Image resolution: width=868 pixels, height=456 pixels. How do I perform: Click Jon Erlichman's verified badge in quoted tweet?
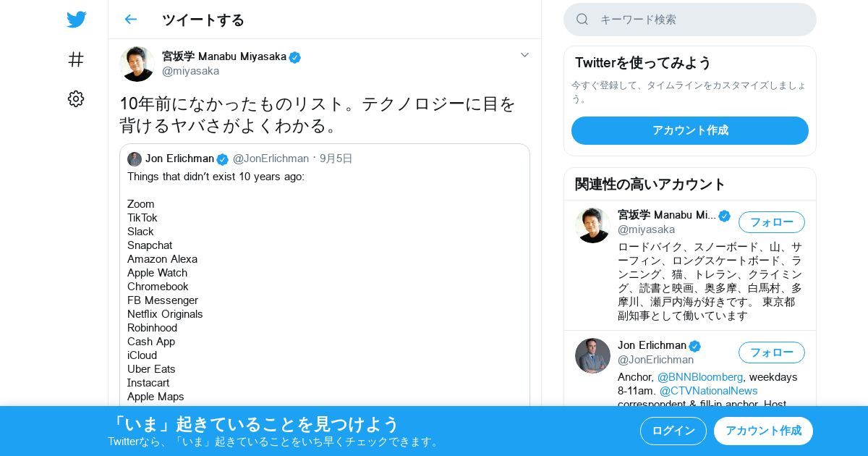click(x=223, y=159)
